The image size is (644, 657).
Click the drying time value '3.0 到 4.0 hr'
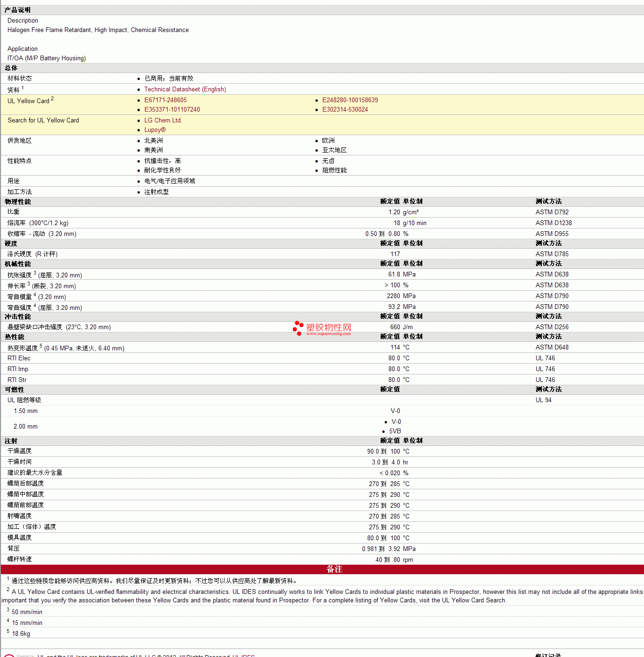[x=390, y=462]
